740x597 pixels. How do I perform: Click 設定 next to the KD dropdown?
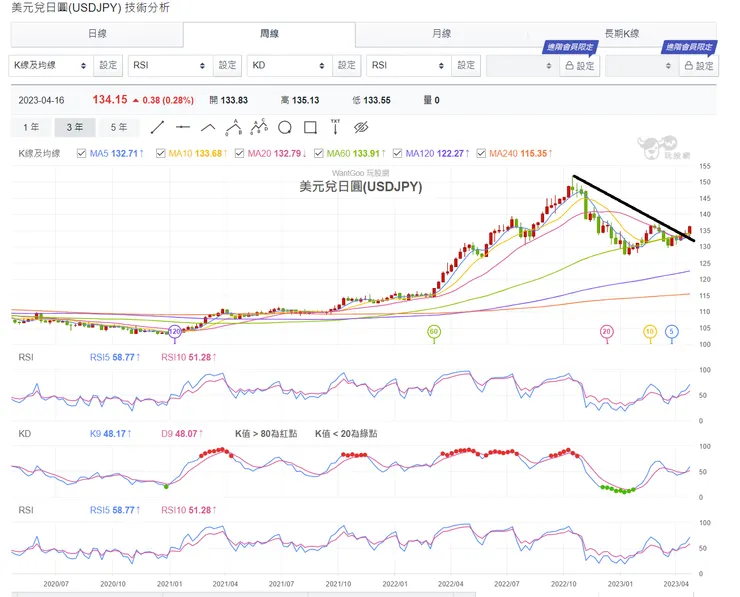pyautogui.click(x=347, y=66)
